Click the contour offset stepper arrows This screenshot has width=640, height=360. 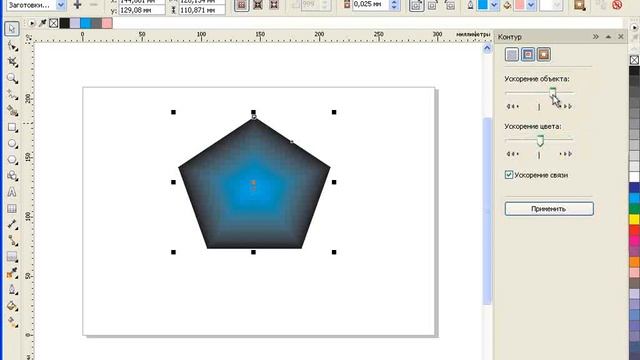[x=394, y=5]
